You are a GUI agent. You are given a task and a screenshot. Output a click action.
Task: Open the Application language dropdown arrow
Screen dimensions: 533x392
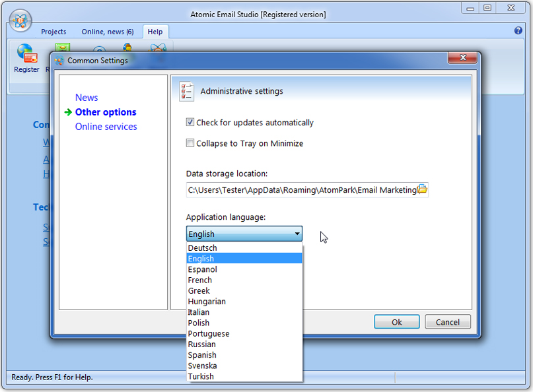(x=297, y=234)
